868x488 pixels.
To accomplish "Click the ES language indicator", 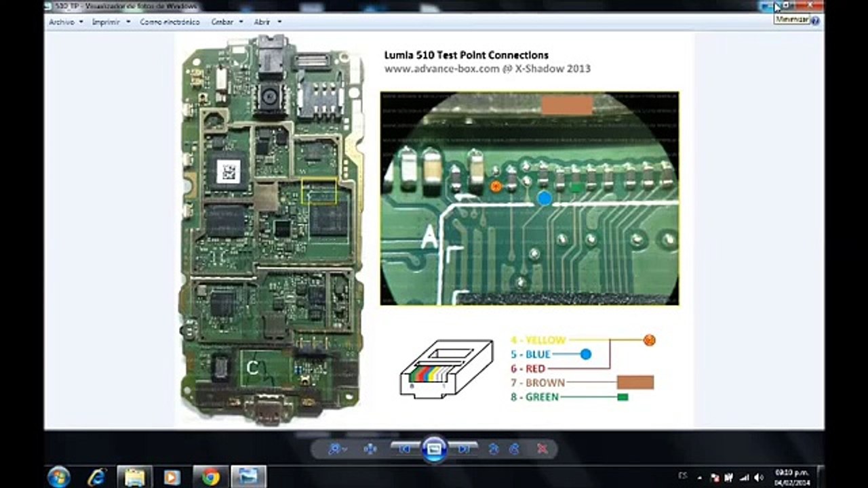I will point(682,476).
